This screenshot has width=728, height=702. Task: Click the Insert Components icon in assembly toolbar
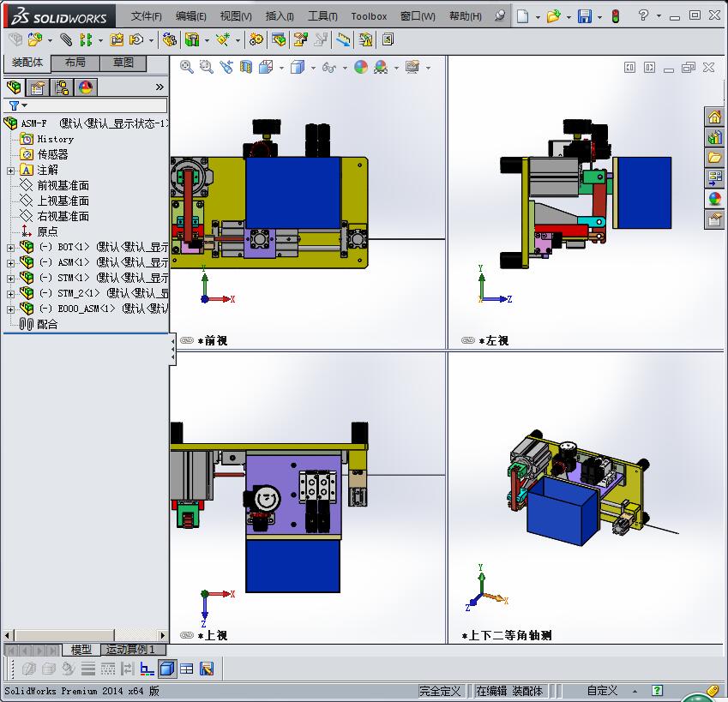point(35,40)
